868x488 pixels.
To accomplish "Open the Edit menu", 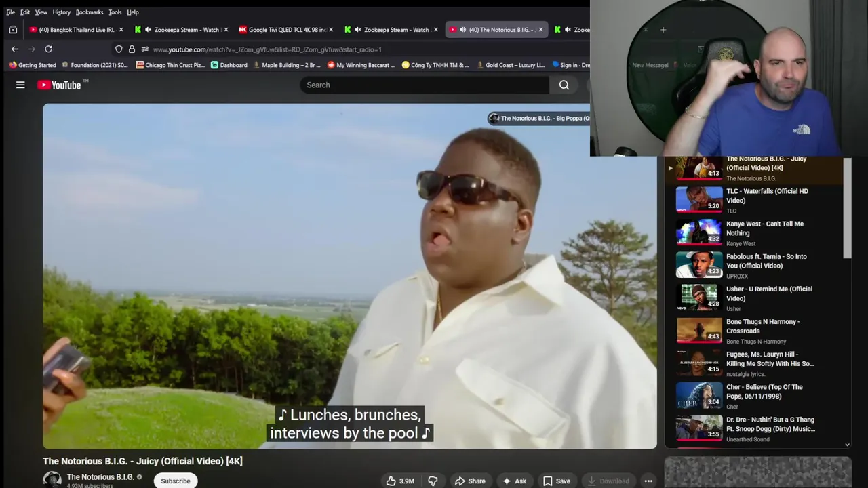I will [25, 12].
